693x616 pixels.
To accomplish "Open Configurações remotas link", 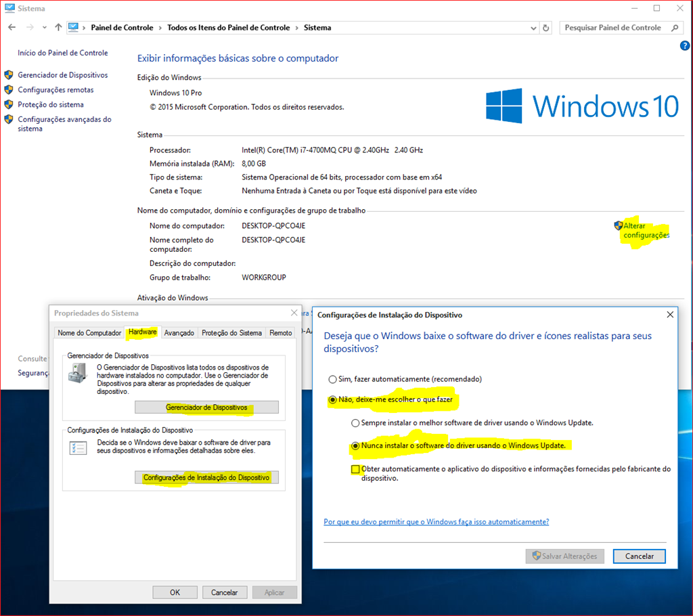I will [x=55, y=90].
